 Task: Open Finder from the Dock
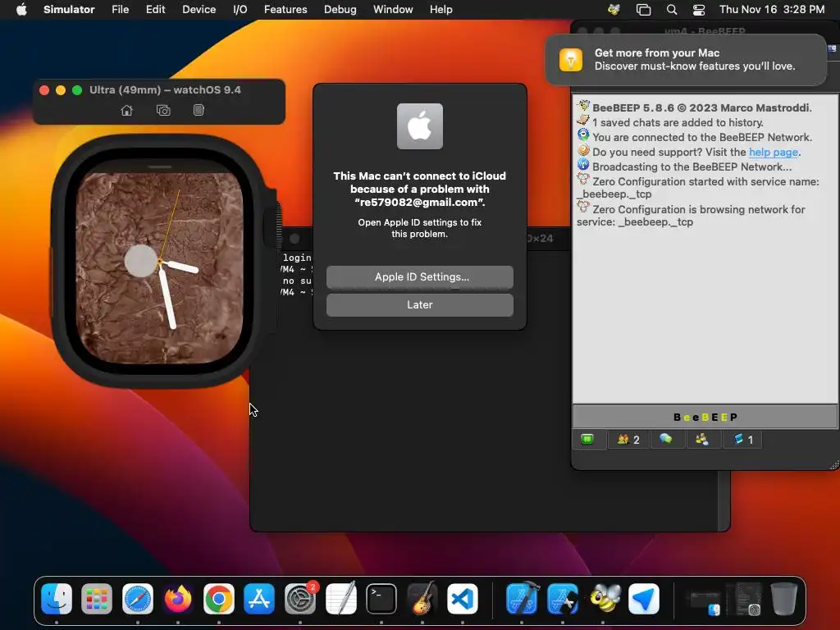click(x=57, y=598)
